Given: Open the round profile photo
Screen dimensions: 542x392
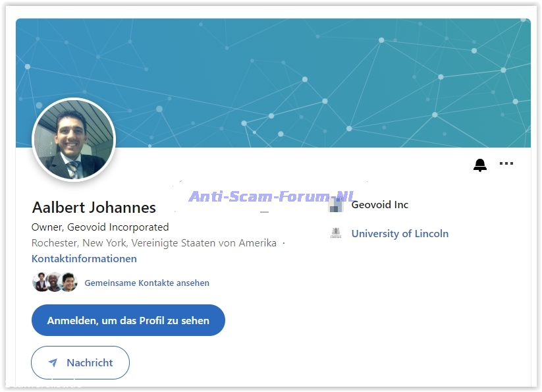Looking at the screenshot, I should [x=74, y=139].
